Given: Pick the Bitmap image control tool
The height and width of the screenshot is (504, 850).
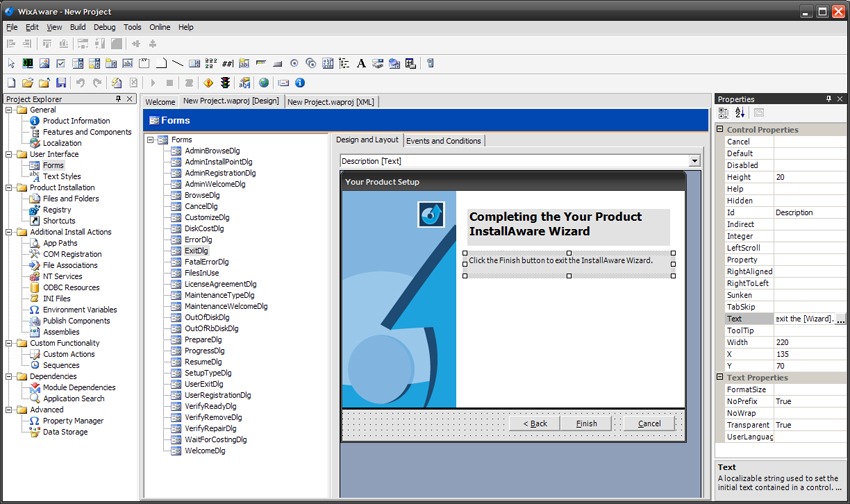Looking at the screenshot, I should point(44,63).
